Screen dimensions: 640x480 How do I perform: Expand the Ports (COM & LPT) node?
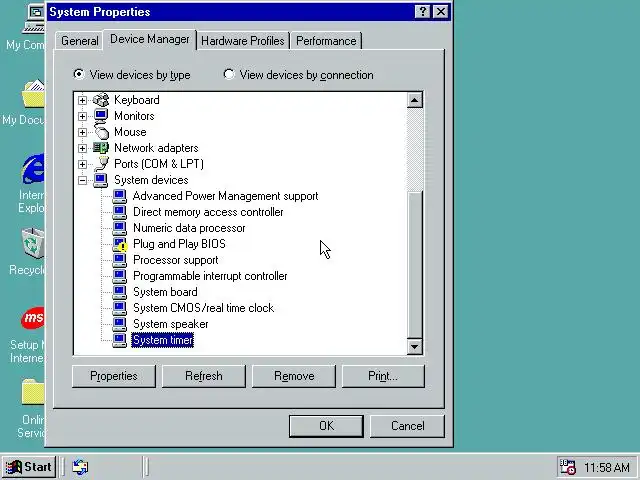[82, 164]
